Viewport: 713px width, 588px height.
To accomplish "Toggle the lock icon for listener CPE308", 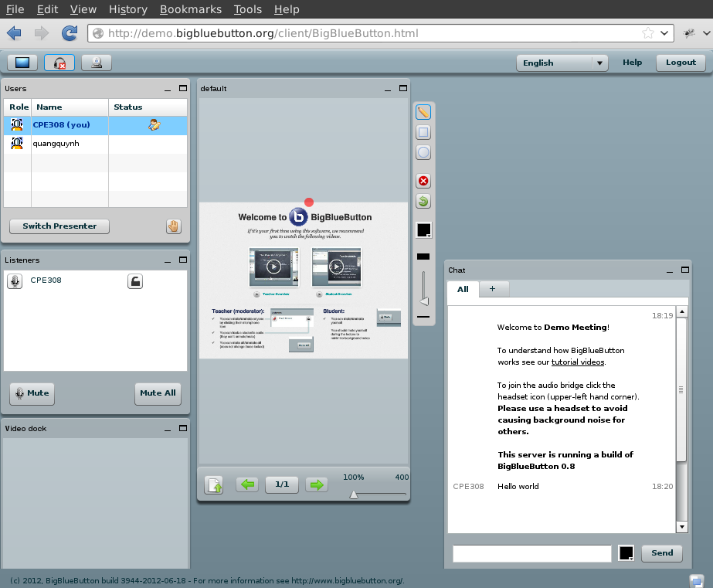I will click(x=135, y=282).
